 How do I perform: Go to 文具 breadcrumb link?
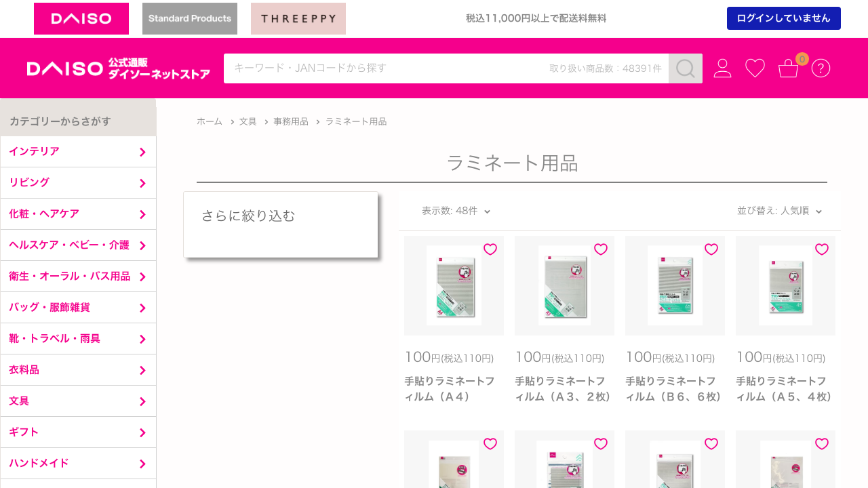click(248, 121)
